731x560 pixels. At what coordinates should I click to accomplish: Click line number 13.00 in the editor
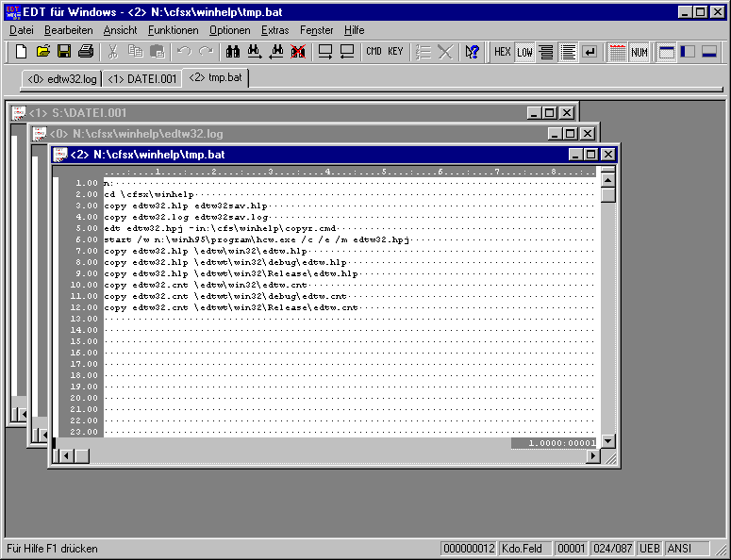[x=86, y=319]
